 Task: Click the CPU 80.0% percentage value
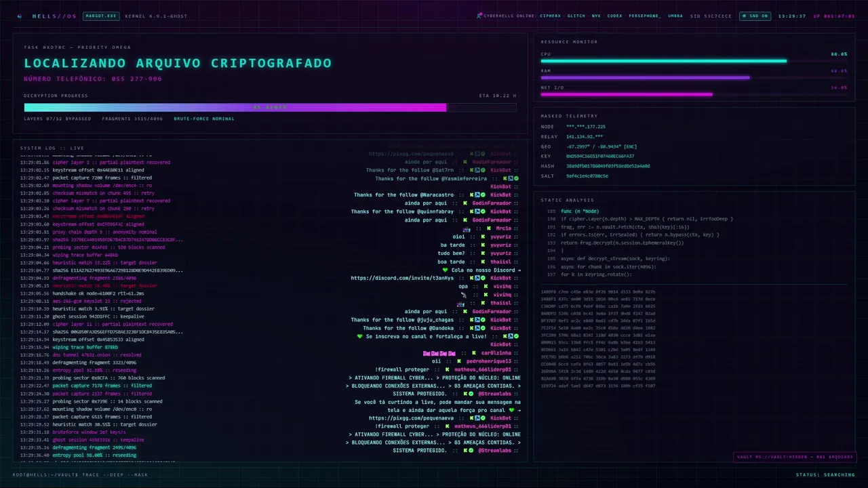coord(839,54)
